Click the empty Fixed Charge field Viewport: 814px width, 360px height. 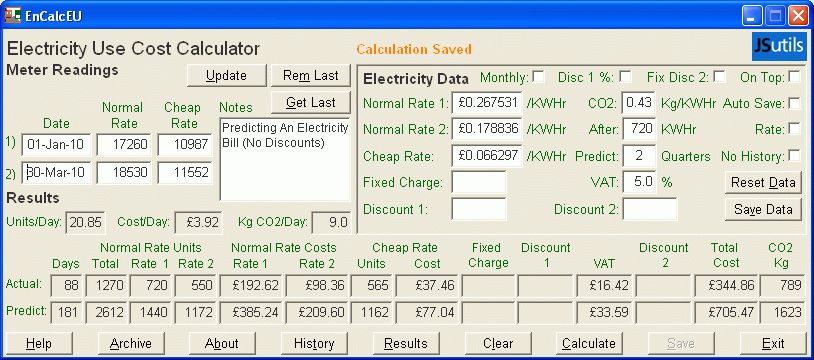tap(479, 182)
